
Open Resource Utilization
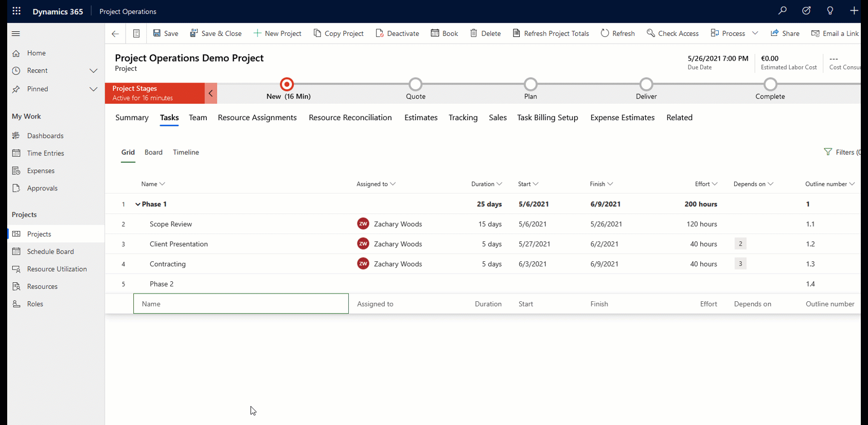(57, 269)
